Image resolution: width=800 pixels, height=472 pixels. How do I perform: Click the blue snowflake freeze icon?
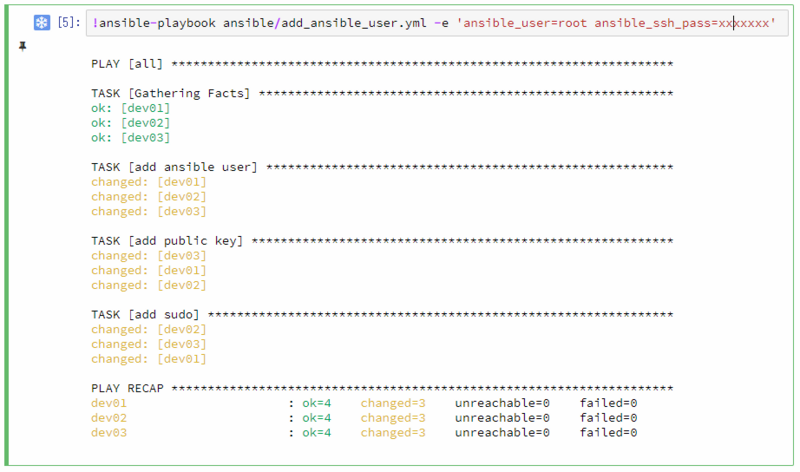(42, 23)
